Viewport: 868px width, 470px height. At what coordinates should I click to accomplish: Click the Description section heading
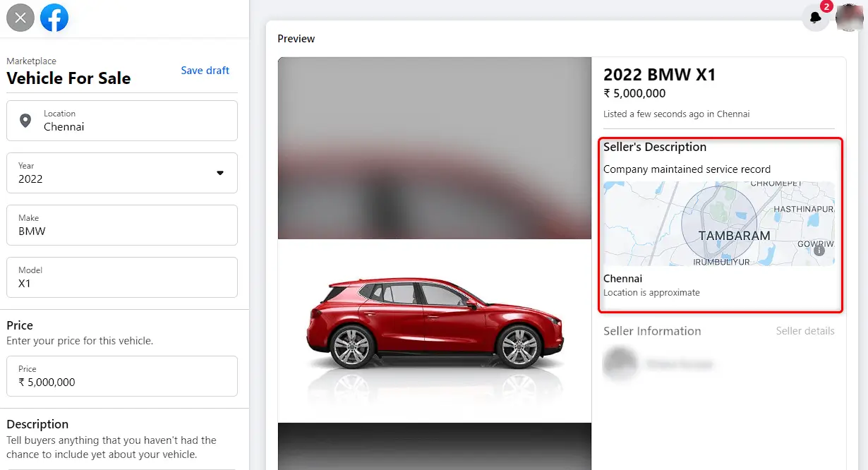(37, 424)
